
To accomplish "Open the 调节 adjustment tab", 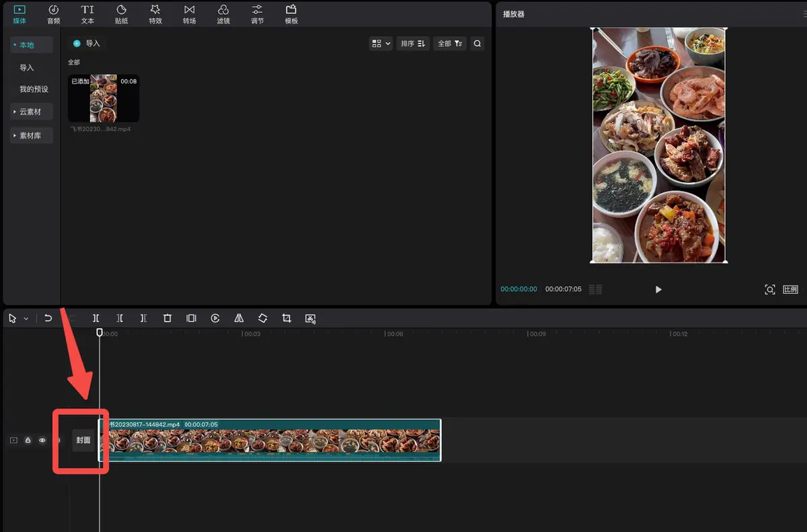I will [257, 14].
